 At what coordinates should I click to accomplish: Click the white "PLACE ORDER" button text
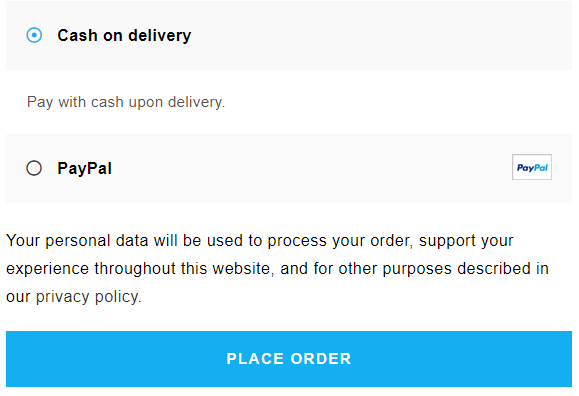click(x=289, y=359)
